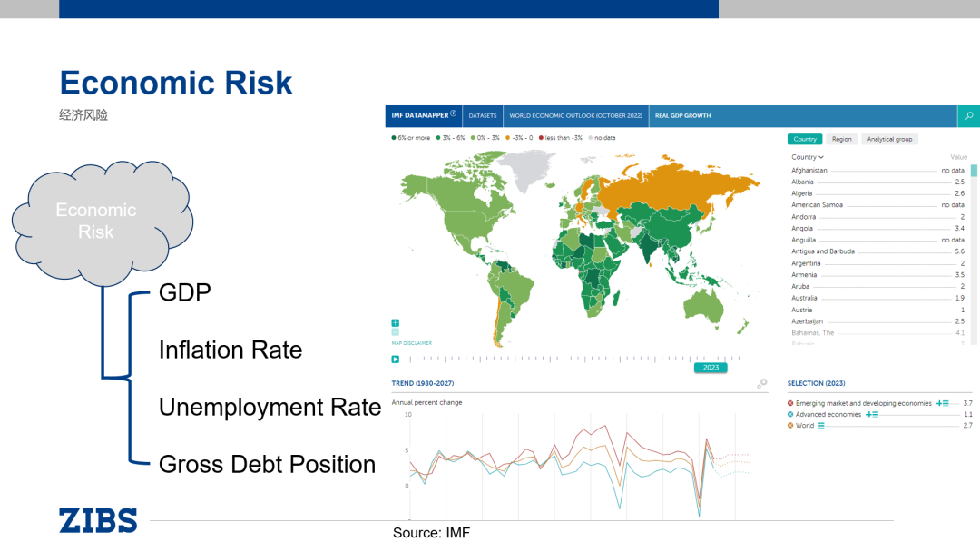980x552 pixels.
Task: Click plus icon next to Emerging market economies
Action: pyautogui.click(x=939, y=403)
